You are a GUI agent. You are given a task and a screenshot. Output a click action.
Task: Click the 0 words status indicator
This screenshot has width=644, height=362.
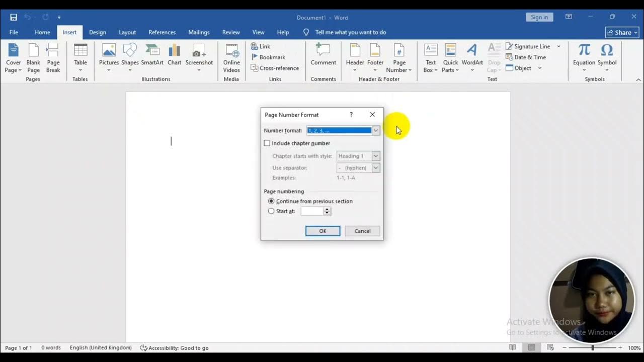[x=51, y=347]
